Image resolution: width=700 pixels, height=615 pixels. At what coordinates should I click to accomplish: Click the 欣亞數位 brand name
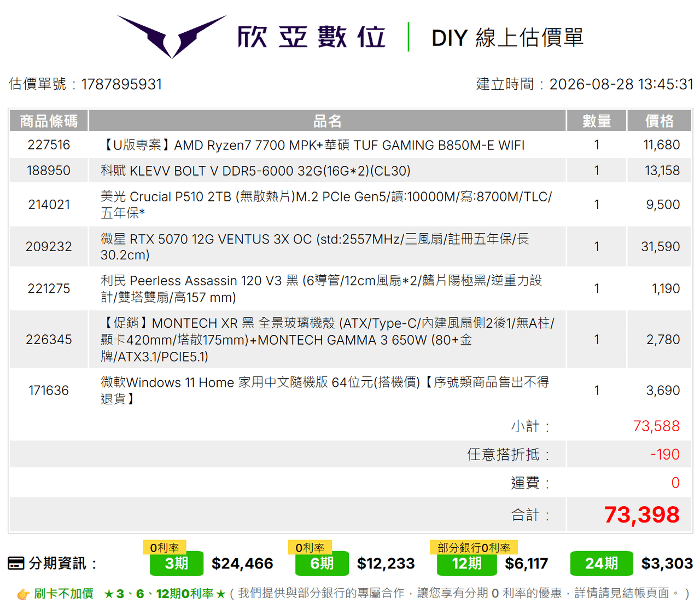[x=312, y=37]
